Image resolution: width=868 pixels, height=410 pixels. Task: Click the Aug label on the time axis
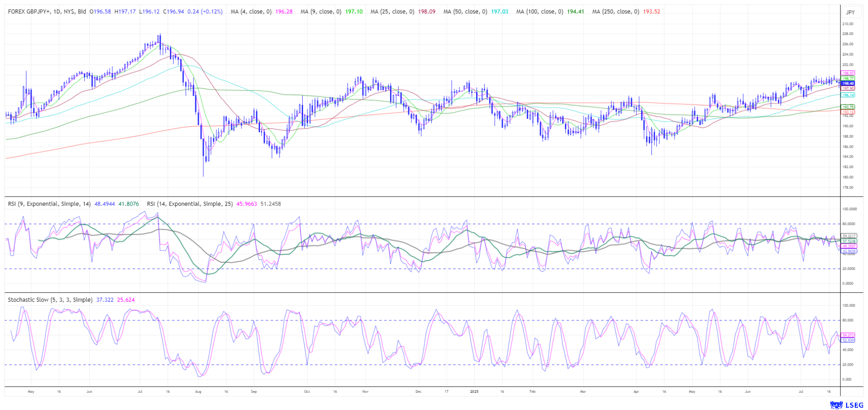pos(198,391)
